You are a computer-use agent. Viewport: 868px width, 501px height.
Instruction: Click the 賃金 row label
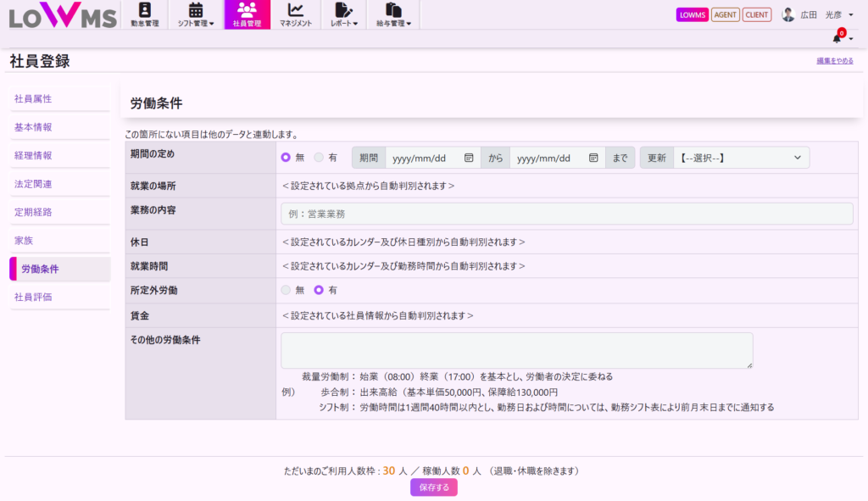coord(140,316)
